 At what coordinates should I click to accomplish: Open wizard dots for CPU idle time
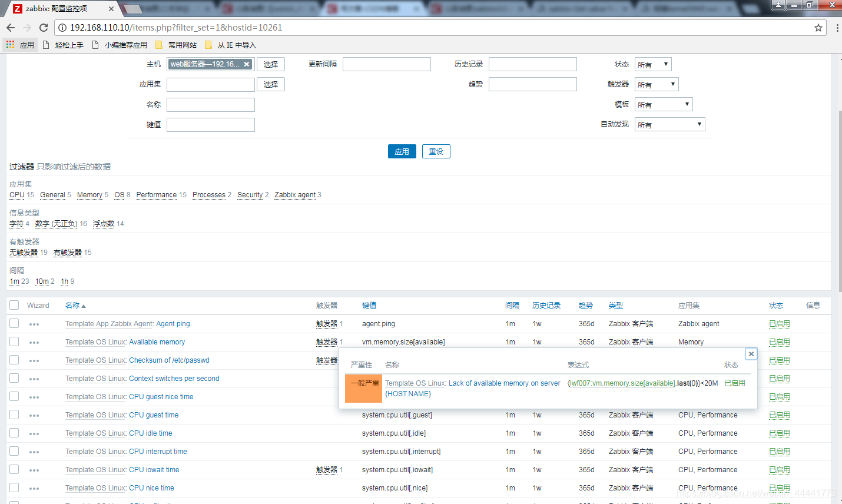click(x=34, y=433)
